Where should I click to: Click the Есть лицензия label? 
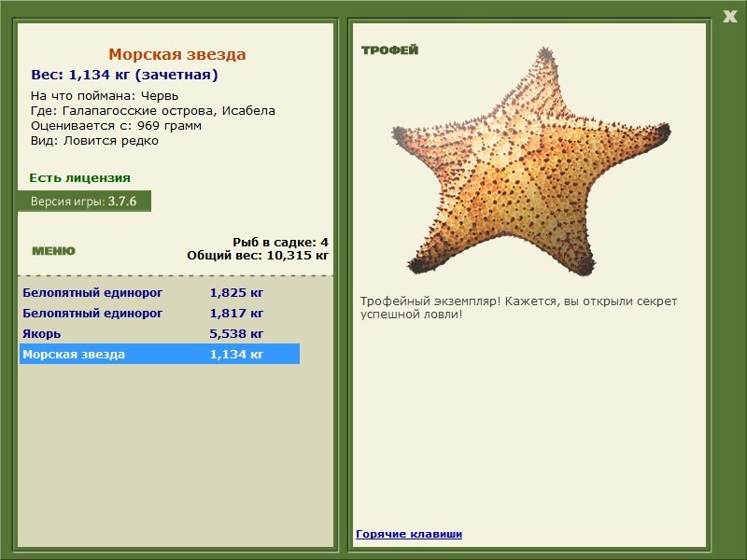point(79,177)
